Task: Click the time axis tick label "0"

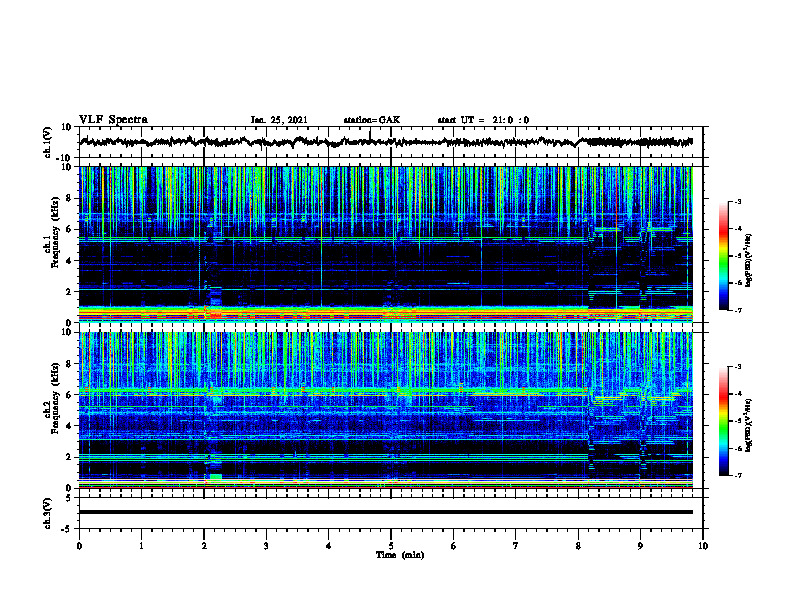Action: coord(79,546)
